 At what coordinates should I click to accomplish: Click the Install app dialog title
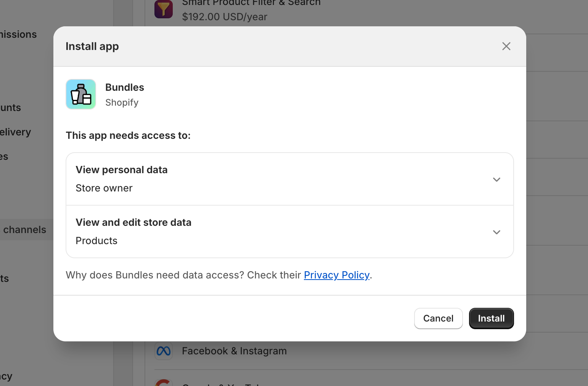(x=92, y=46)
